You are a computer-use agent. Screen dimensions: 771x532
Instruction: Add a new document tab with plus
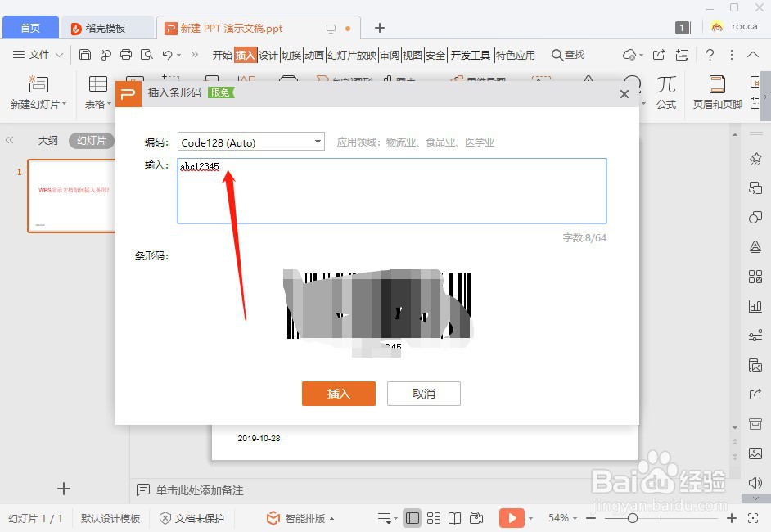click(x=379, y=28)
